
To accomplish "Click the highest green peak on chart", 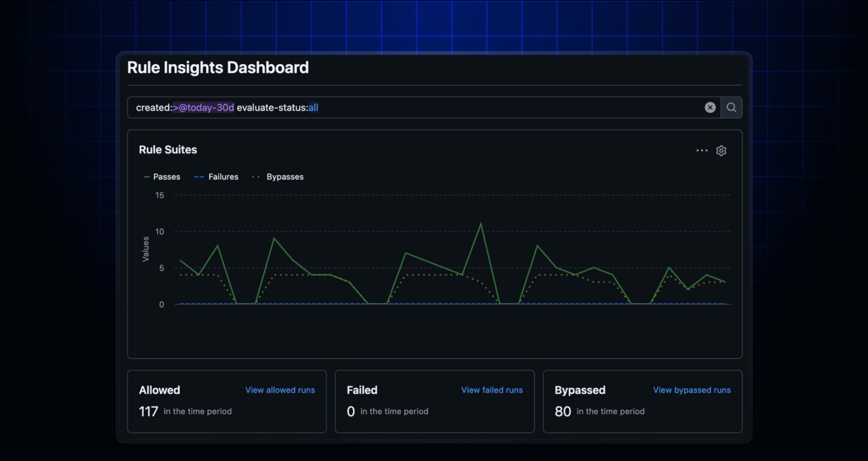I will pyautogui.click(x=481, y=224).
